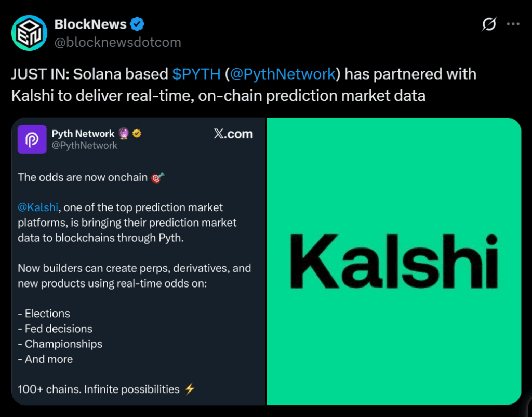Viewport: 532px width, 417px height.
Task: Click the Pyth Network name in embedded post
Action: [83, 134]
